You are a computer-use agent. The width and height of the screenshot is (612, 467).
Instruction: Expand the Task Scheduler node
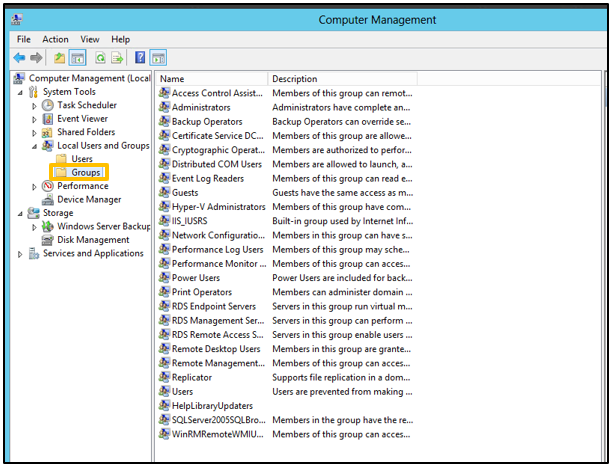click(x=34, y=105)
